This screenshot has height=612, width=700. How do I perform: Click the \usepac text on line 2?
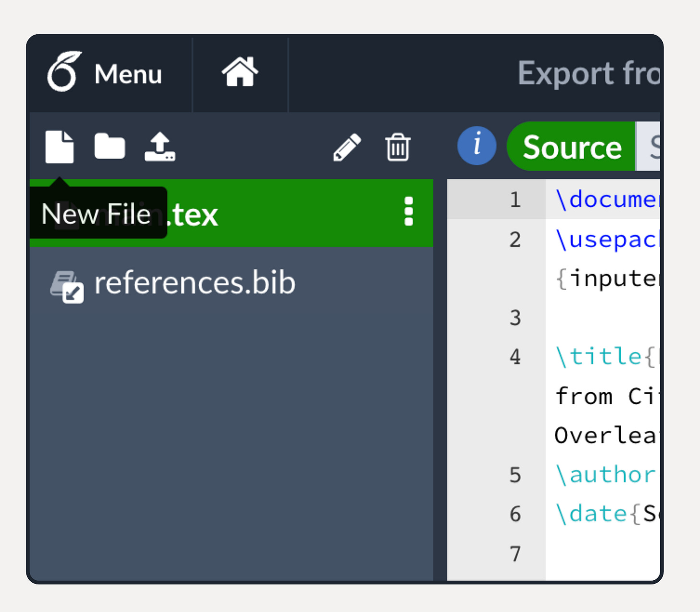[x=607, y=239]
